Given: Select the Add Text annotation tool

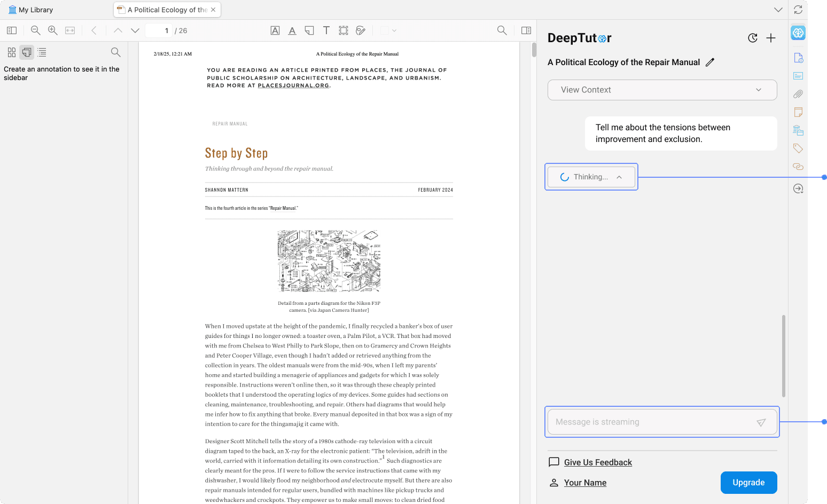Looking at the screenshot, I should coord(326,30).
